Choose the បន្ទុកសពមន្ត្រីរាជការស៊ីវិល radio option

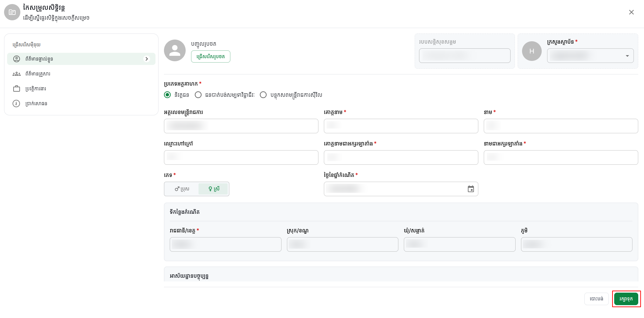(263, 95)
